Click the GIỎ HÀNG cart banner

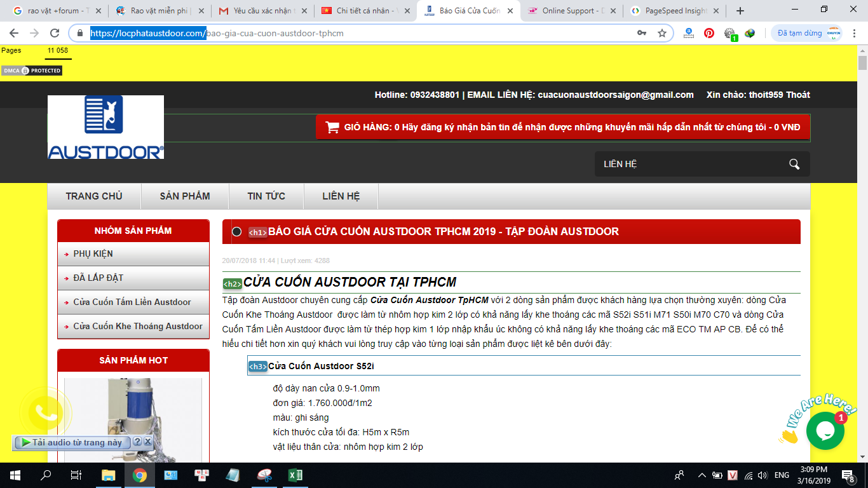(563, 127)
